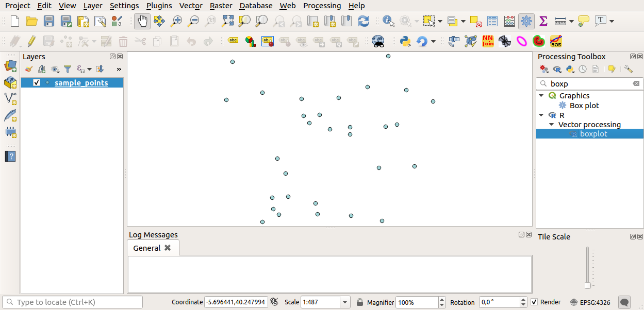
Task: Click the Identify Features tool
Action: click(x=388, y=21)
